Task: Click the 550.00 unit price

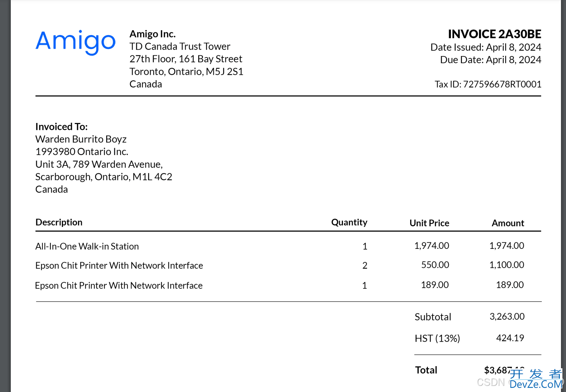Action: [x=435, y=265]
